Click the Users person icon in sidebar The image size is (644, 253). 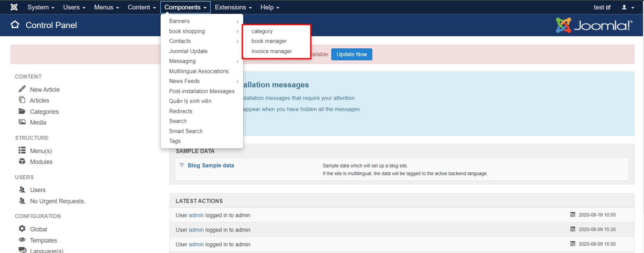pos(22,189)
